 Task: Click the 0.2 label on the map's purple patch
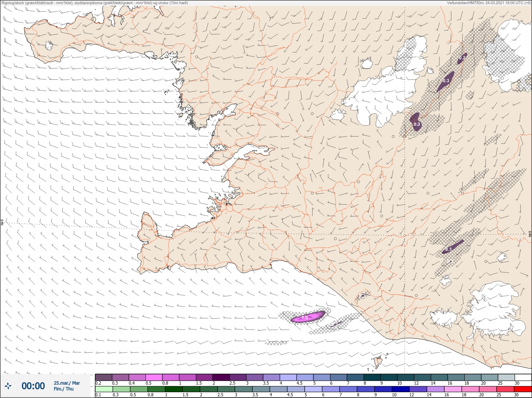462,58
